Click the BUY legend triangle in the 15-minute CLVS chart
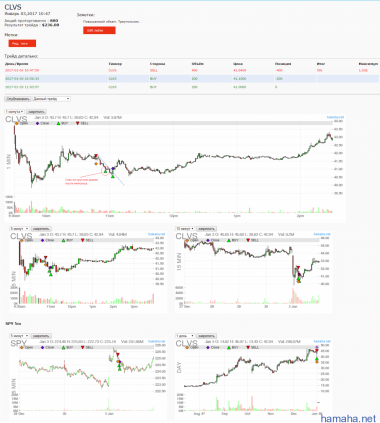Screen dimensions: 380x423 pyautogui.click(x=229, y=240)
